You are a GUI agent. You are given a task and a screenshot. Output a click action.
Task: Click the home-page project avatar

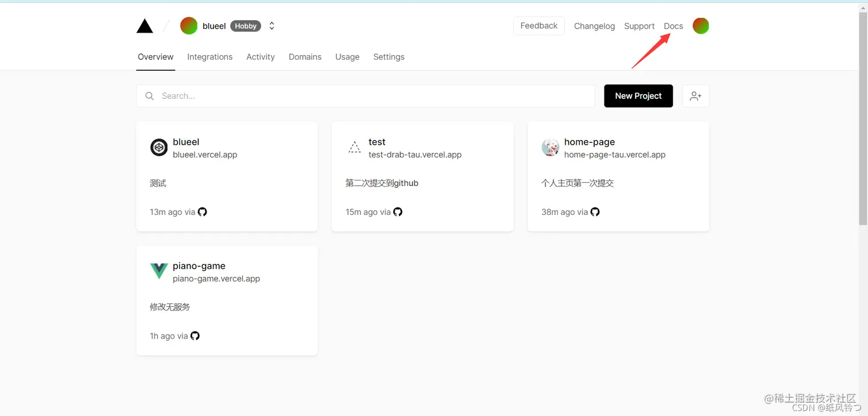[x=551, y=148]
